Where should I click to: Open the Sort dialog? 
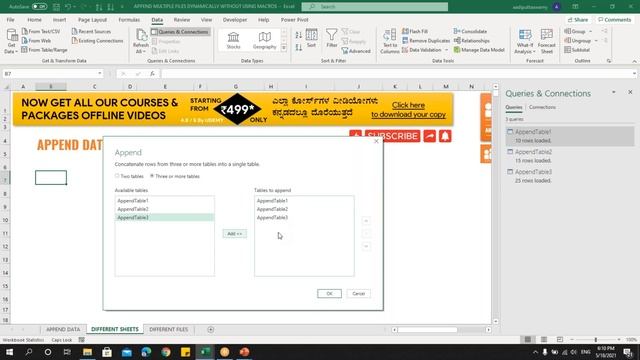311,38
